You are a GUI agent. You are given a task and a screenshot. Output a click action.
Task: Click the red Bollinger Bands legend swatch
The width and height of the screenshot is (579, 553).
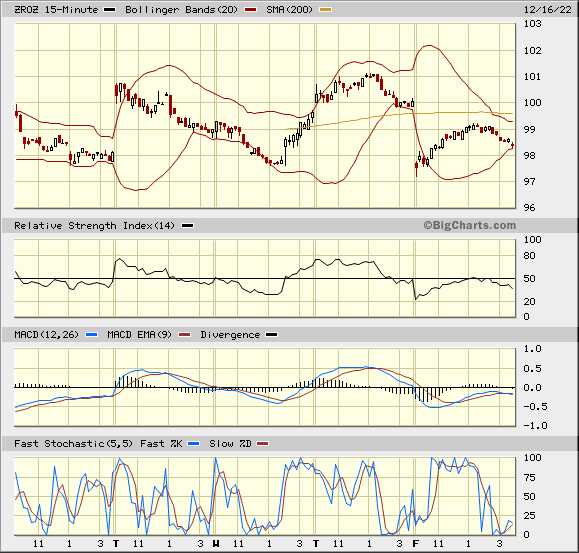(x=250, y=10)
